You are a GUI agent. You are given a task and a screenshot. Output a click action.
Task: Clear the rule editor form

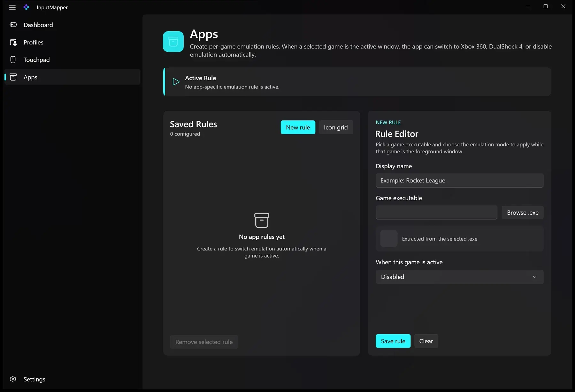pos(426,341)
